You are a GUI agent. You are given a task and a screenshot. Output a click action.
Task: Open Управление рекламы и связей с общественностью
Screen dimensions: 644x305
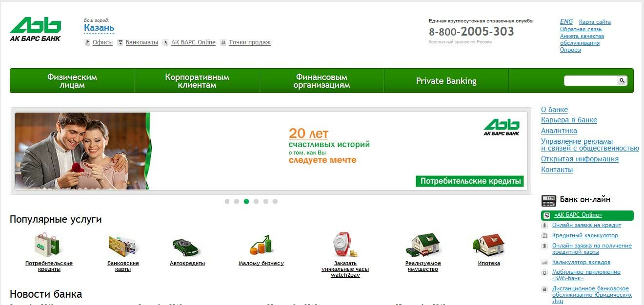(x=590, y=145)
